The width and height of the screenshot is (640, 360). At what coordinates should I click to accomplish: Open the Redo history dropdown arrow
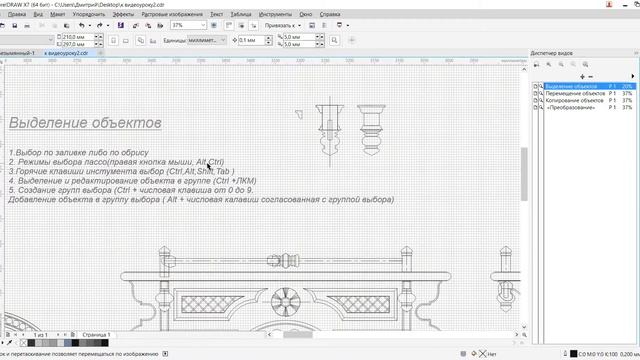tap(108, 25)
